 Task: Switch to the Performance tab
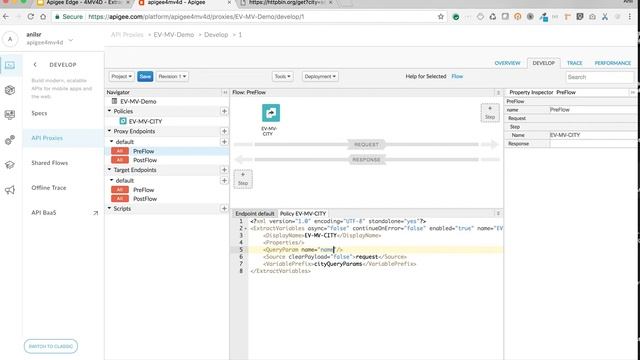point(613,63)
